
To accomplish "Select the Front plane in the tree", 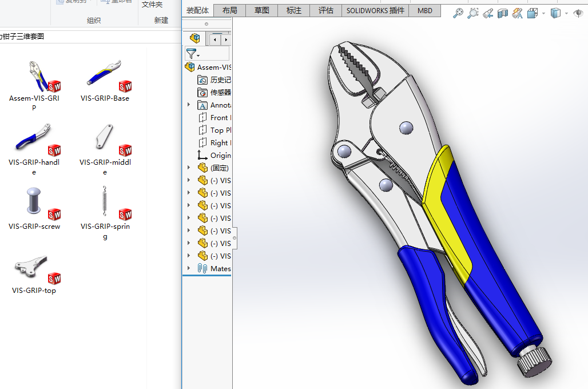I will (x=214, y=118).
